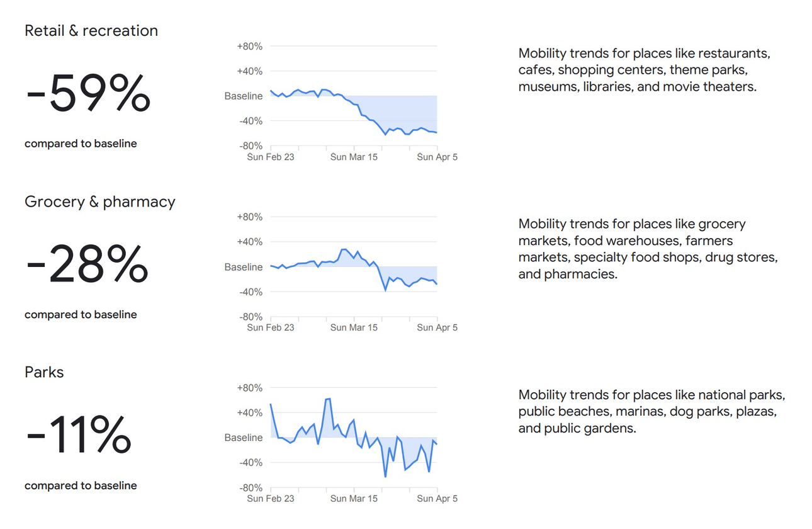812x529 pixels.
Task: Select the Grocery & pharmacy heading
Action: point(99,202)
